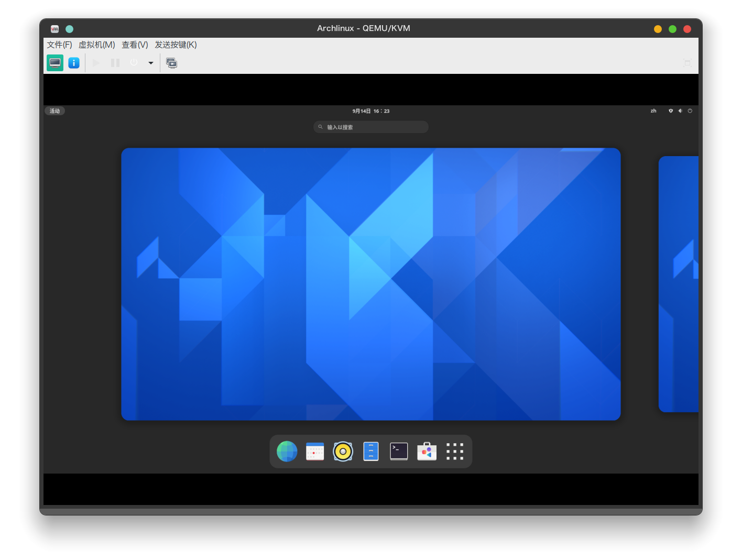742x560 pixels.
Task: Click the 活动 button in the guest
Action: pos(54,111)
